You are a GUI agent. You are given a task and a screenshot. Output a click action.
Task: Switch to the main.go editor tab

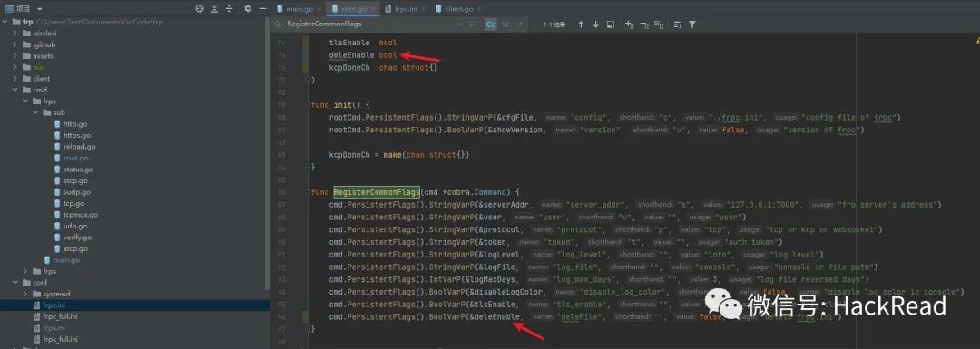tap(299, 9)
